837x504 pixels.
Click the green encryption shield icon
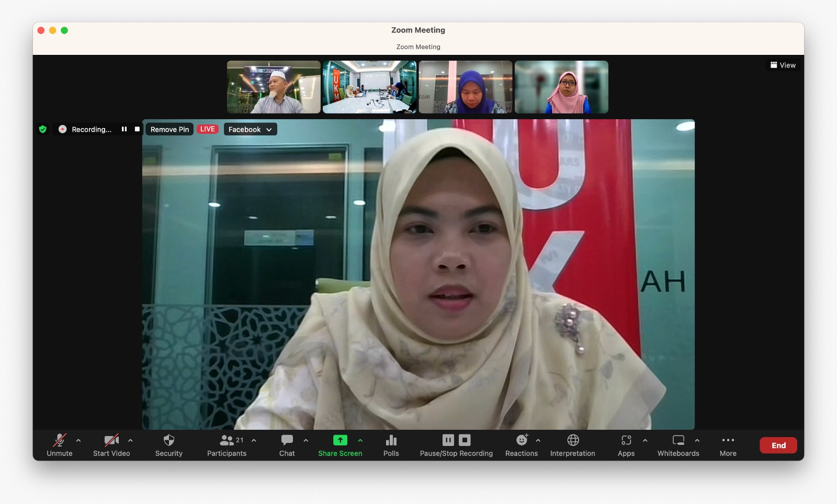click(x=43, y=129)
